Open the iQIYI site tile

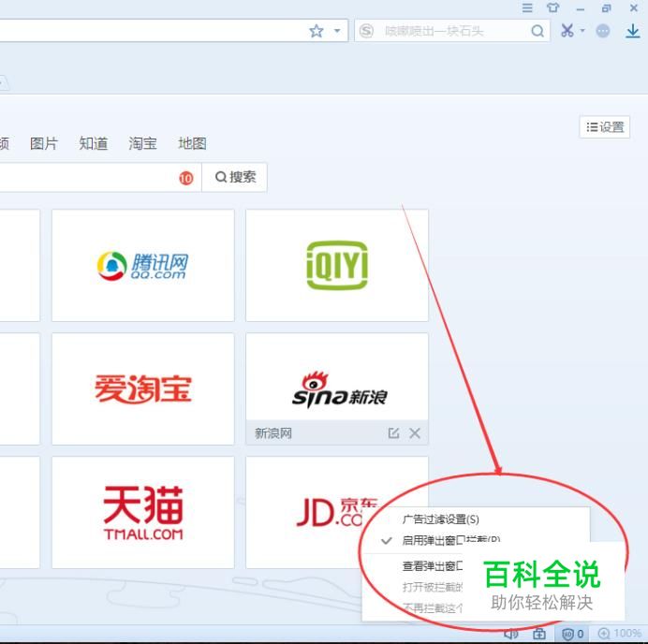click(337, 265)
